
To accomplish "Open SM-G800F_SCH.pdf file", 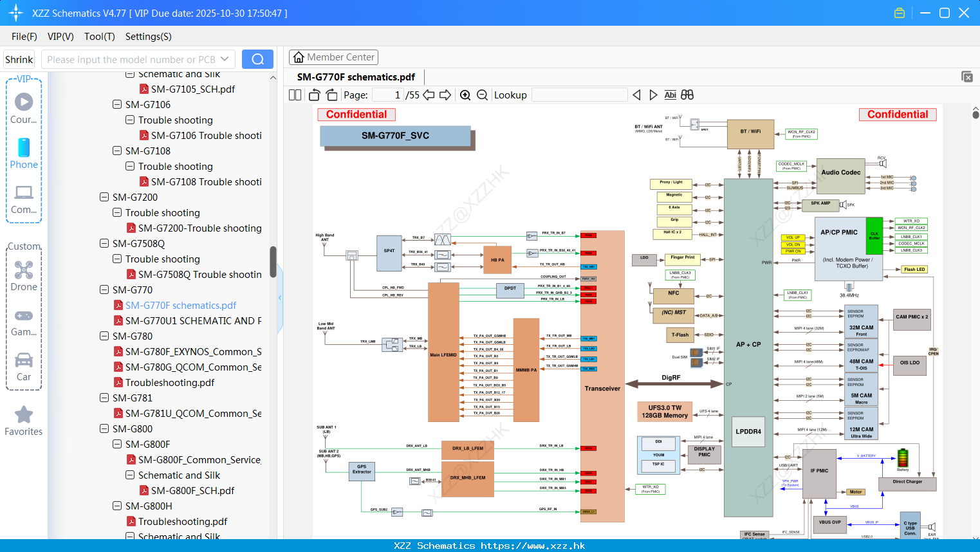I will coord(187,490).
